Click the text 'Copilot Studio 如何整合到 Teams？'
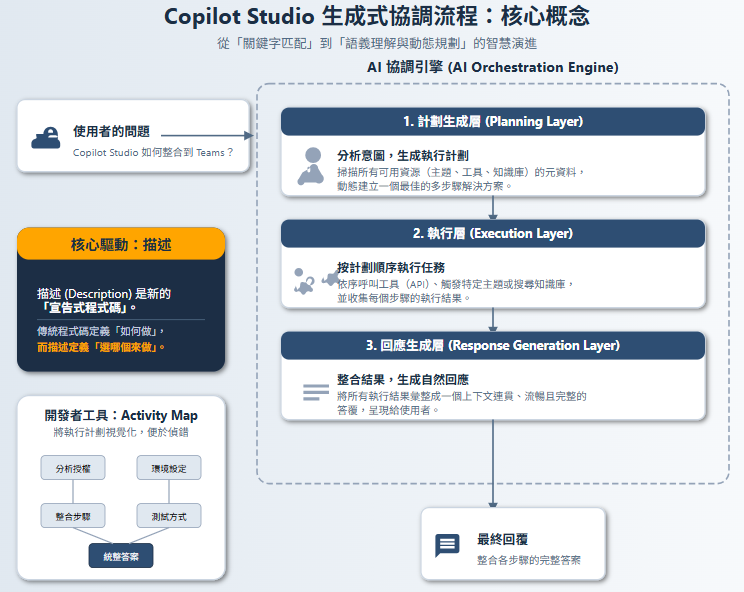744x592 pixels. coord(153,152)
